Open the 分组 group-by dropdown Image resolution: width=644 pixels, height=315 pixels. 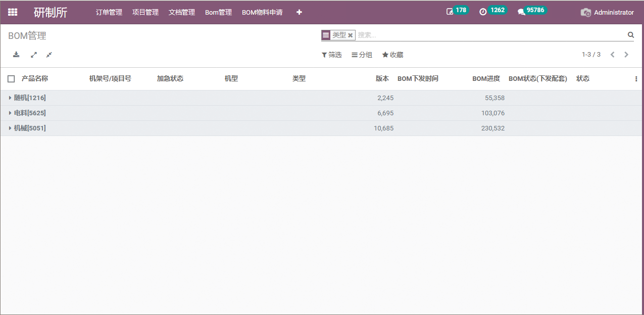point(362,55)
